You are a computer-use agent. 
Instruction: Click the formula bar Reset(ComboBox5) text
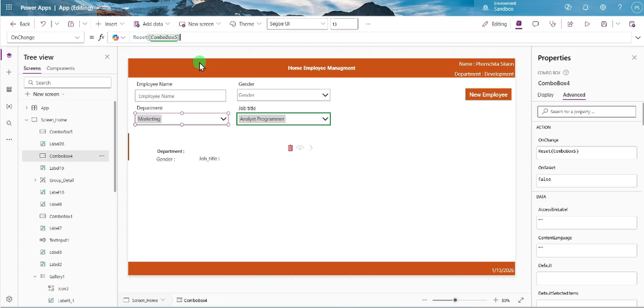[156, 37]
